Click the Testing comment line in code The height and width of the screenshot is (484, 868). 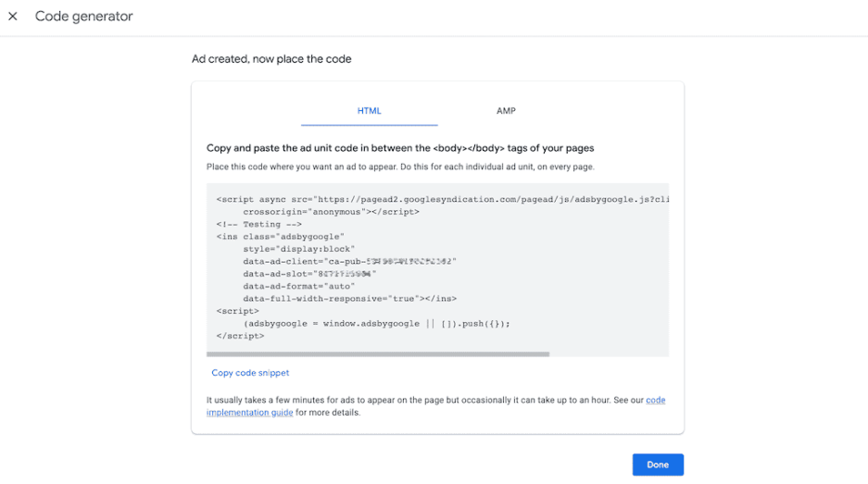pyautogui.click(x=259, y=224)
